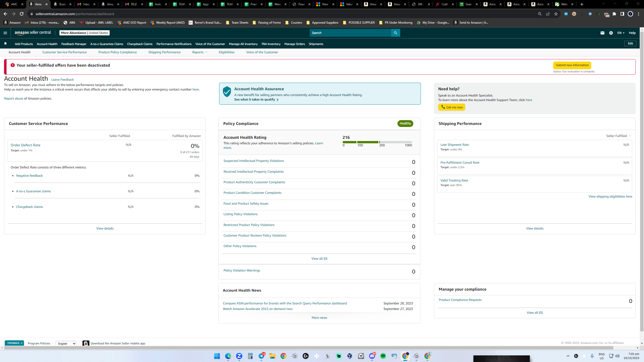This screenshot has width=644, height=362.
Task: Open a new browser tab with plus button
Action: pos(582,4)
